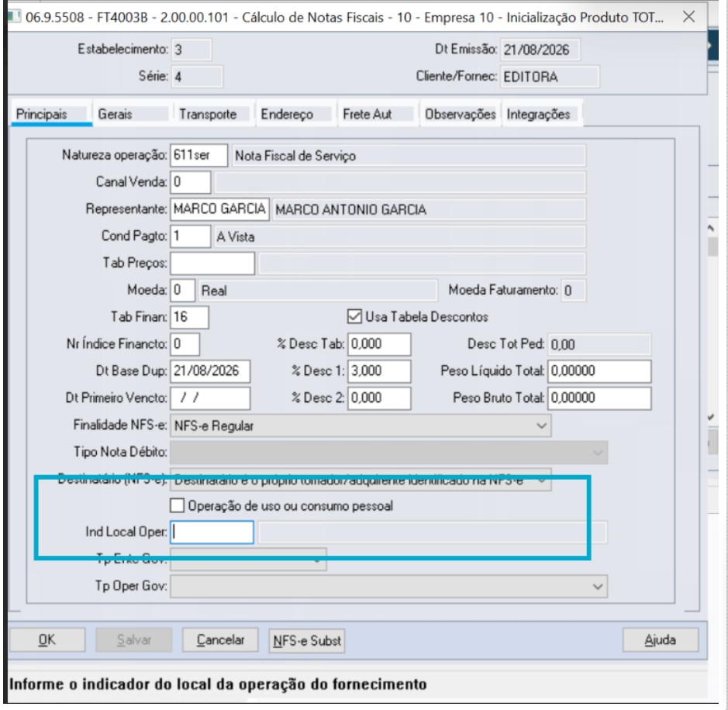Image resolution: width=728 pixels, height=710 pixels.
Task: Click the Desc Tot Ped value 0,00
Action: click(x=599, y=344)
